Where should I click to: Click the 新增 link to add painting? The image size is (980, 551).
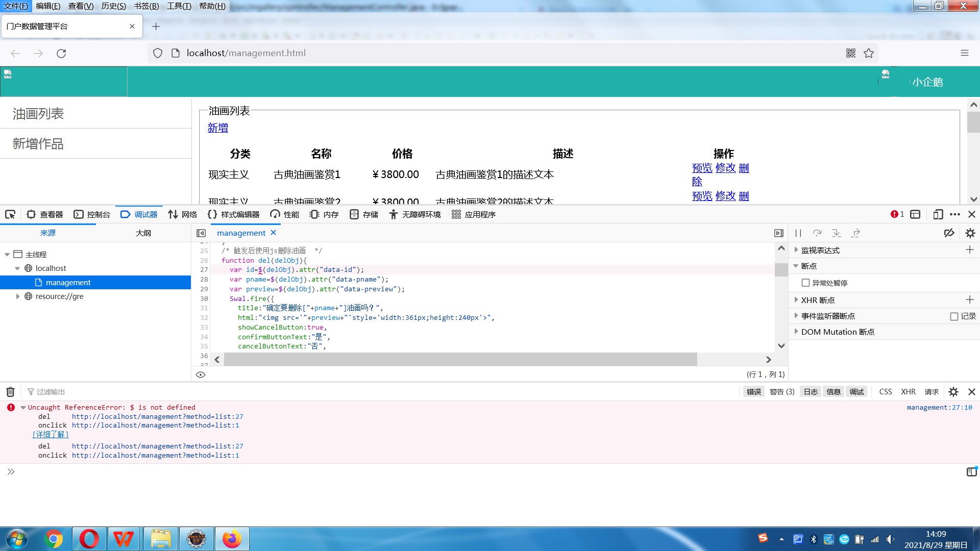(x=217, y=128)
